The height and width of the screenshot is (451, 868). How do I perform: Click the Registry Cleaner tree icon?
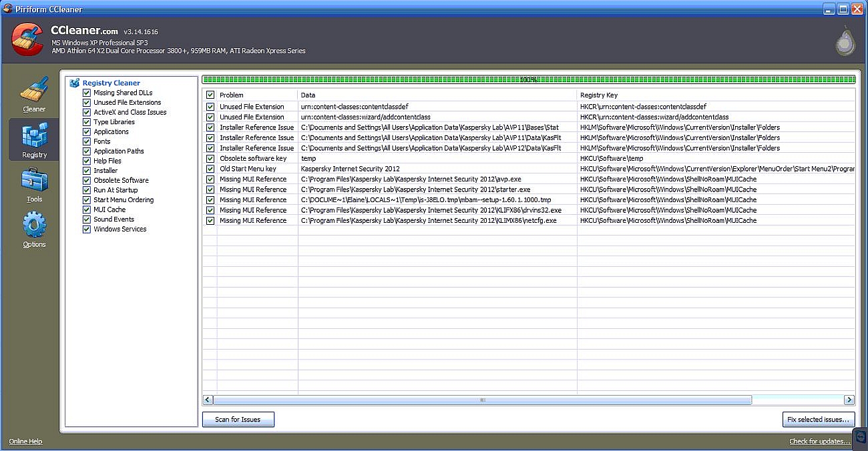coord(75,83)
